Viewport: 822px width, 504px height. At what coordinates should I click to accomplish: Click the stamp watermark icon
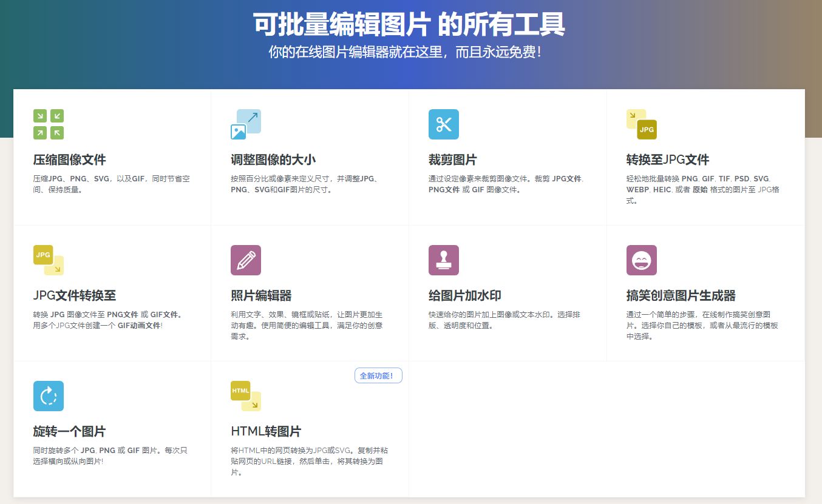(x=444, y=260)
